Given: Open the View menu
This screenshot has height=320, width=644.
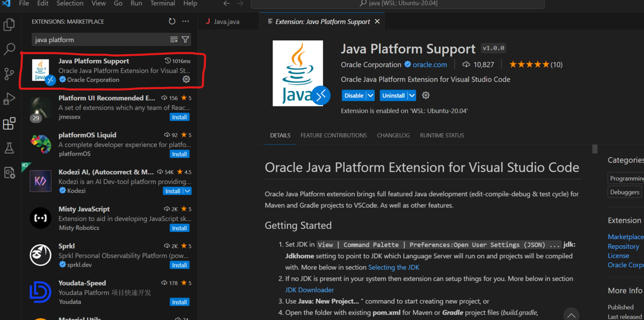Looking at the screenshot, I should [99, 3].
